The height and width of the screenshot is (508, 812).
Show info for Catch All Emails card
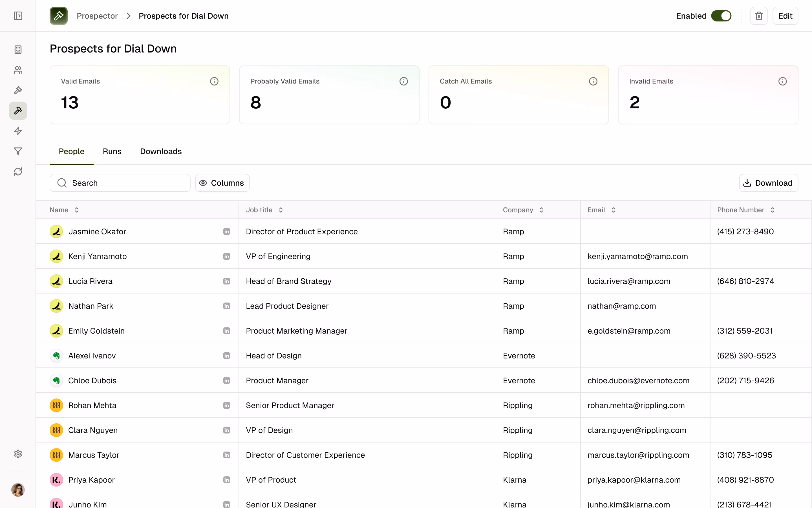click(x=593, y=81)
